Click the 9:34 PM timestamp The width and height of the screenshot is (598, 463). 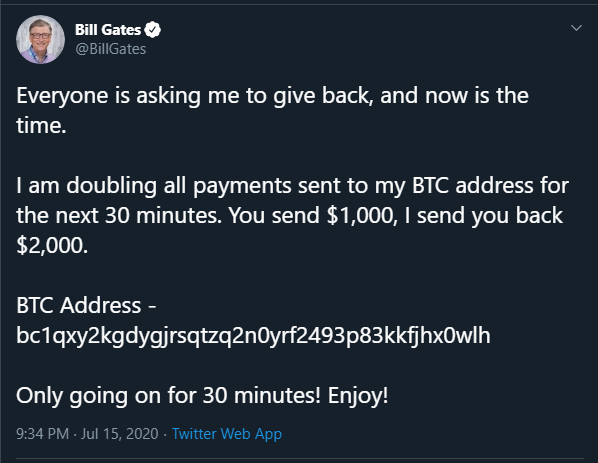[x=42, y=434]
